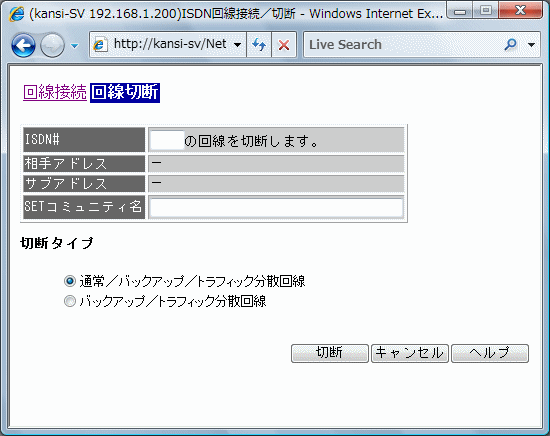Click the ISDN# label cell
The height and width of the screenshot is (436, 550).
click(x=84, y=140)
